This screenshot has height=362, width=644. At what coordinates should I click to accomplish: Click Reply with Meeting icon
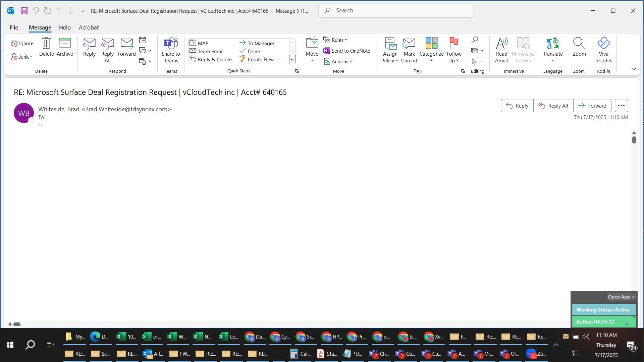coord(143,40)
